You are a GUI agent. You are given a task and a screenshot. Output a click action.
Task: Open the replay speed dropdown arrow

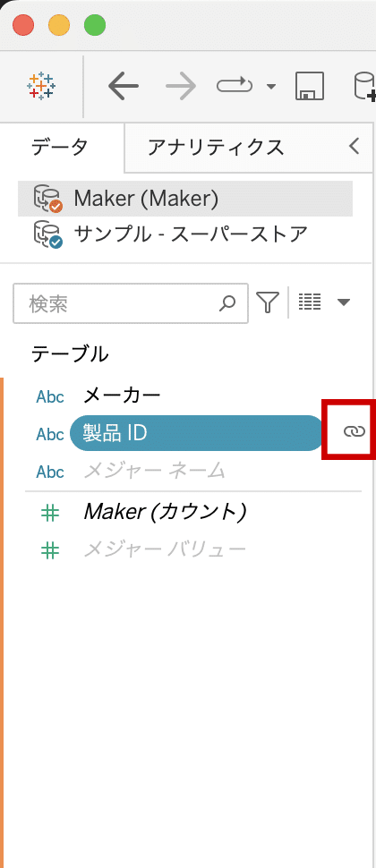(x=270, y=87)
